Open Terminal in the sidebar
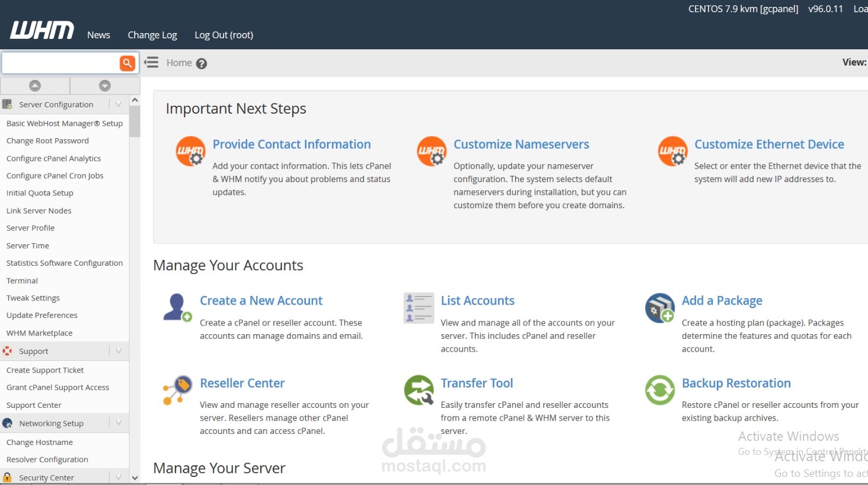 click(22, 281)
